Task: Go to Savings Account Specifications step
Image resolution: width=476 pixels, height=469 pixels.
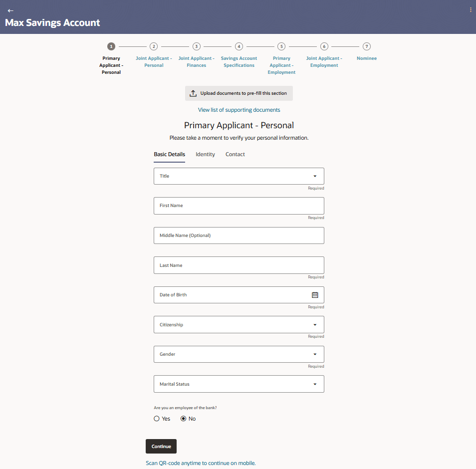Action: [x=239, y=62]
